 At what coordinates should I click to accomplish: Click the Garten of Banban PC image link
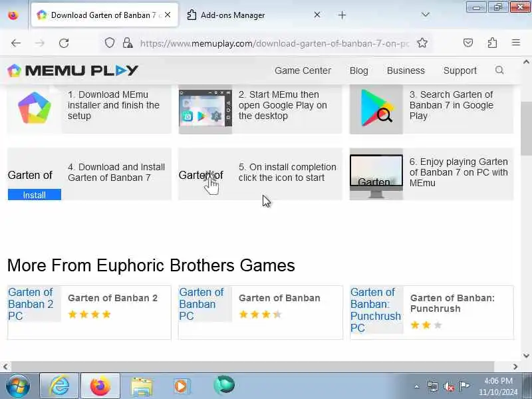205,304
